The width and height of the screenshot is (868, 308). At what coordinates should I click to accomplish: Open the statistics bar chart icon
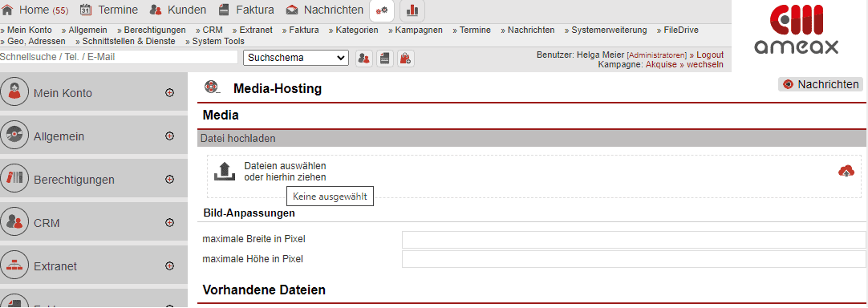412,10
